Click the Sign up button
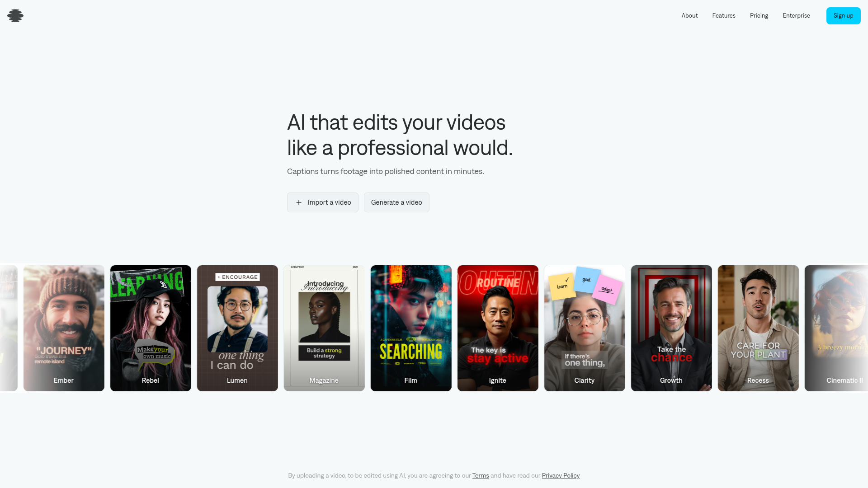868x488 pixels. pyautogui.click(x=843, y=15)
